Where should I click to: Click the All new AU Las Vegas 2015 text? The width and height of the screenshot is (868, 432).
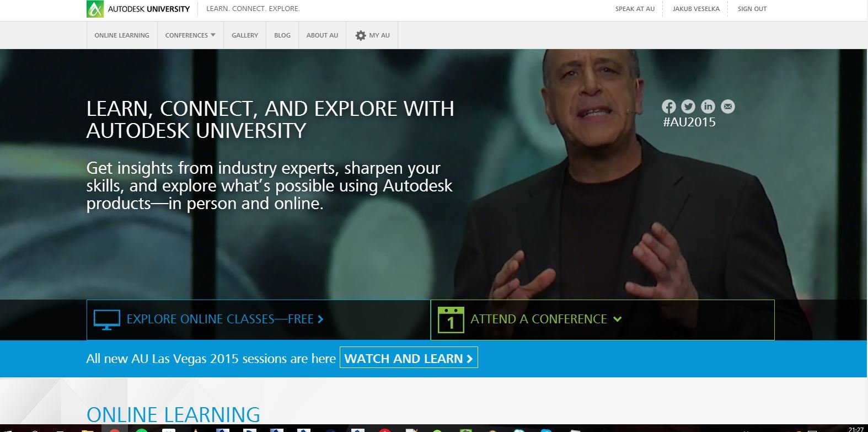click(211, 359)
